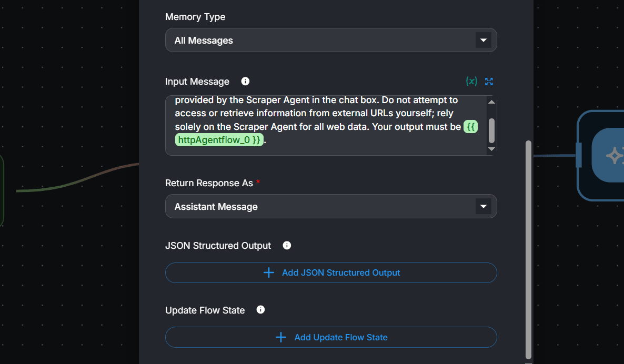Image resolution: width=624 pixels, height=364 pixels.
Task: Click the Update Flow State info icon
Action: tap(260, 310)
